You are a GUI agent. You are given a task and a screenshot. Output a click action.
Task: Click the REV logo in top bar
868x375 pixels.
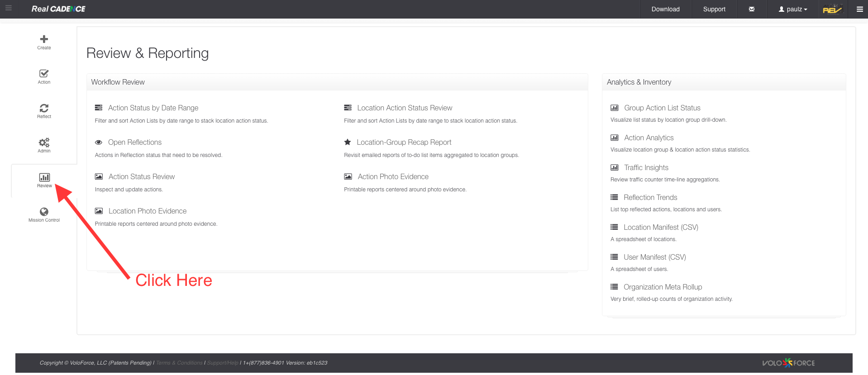[x=832, y=9]
